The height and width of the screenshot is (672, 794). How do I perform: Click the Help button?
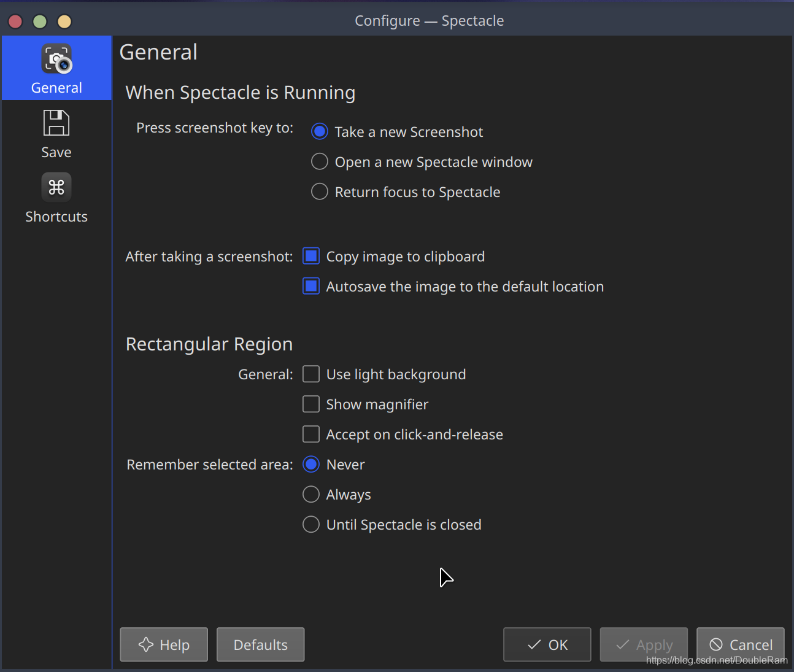click(x=164, y=644)
